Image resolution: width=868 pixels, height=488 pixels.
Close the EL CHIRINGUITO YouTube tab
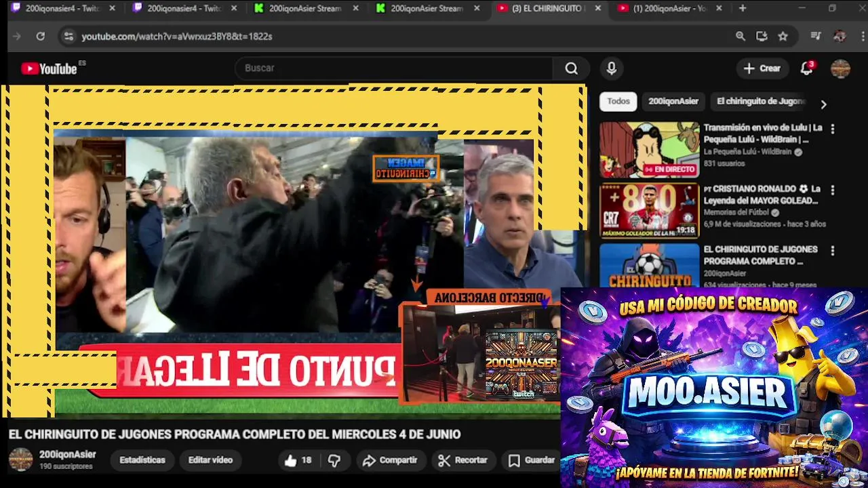click(x=597, y=8)
